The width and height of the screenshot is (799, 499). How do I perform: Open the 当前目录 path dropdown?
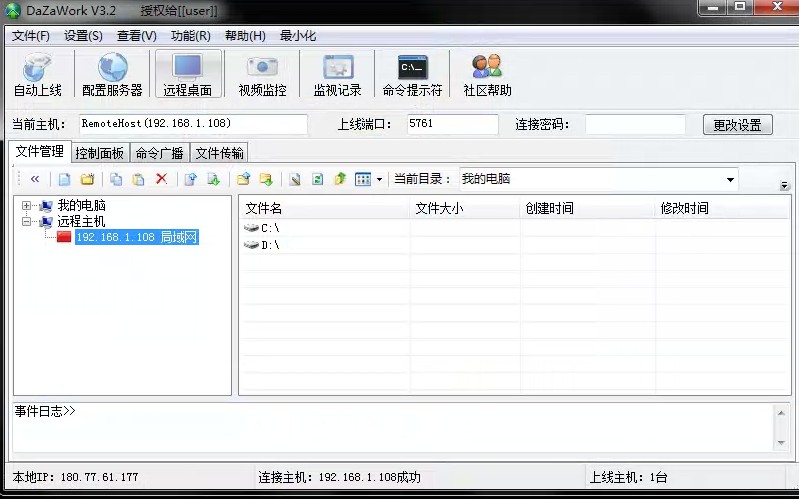[x=730, y=179]
